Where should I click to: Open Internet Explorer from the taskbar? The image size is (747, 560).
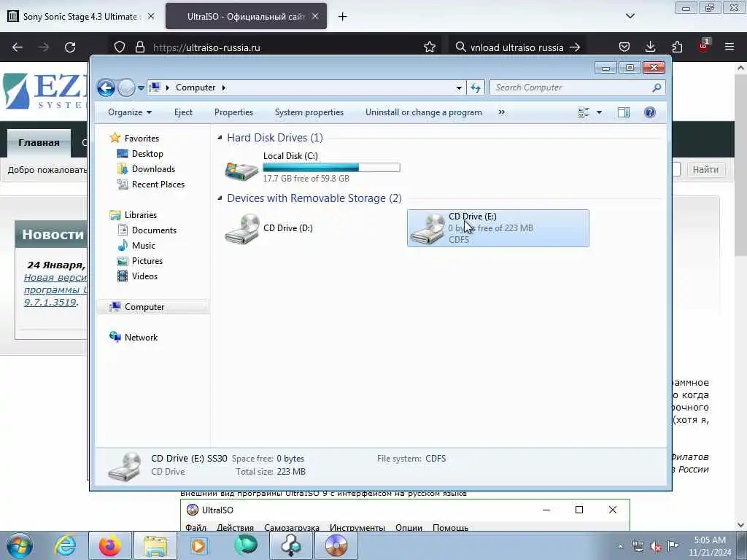tap(65, 545)
